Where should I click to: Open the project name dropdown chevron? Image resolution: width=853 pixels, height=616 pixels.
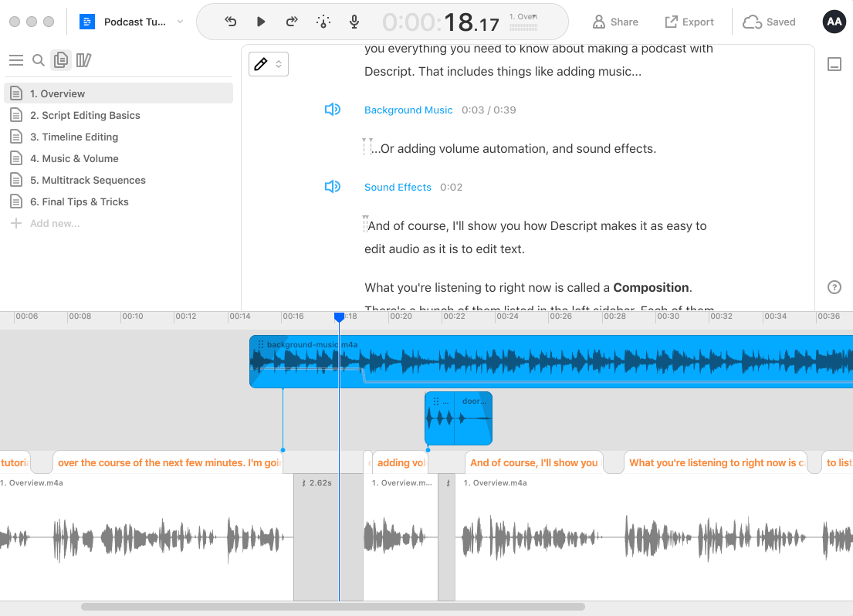[x=180, y=22]
